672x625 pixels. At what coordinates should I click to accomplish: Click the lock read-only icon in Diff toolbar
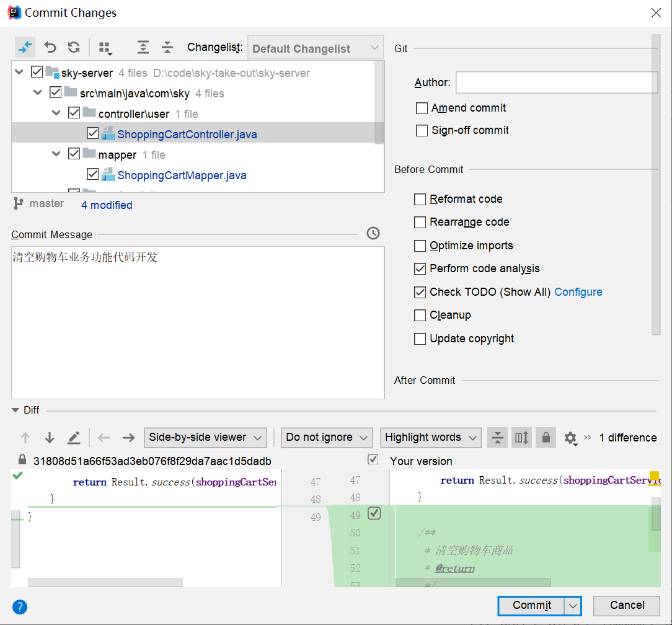546,438
